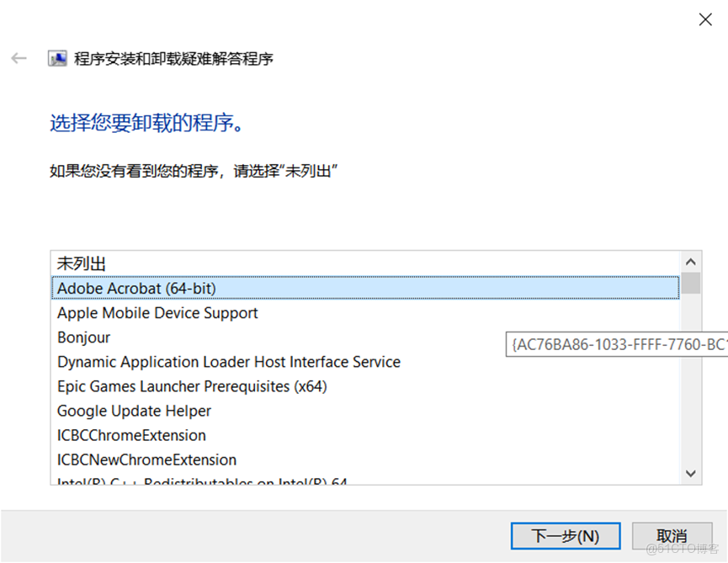The image size is (728, 563).
Task: Click the 程序安装和卸载疑难解答程序 title text
Action: click(173, 59)
